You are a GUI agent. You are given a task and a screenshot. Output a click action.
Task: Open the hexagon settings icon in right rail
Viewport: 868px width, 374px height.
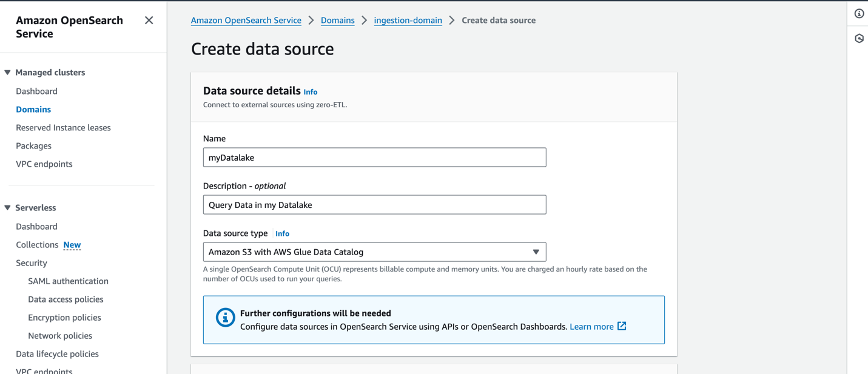click(859, 38)
